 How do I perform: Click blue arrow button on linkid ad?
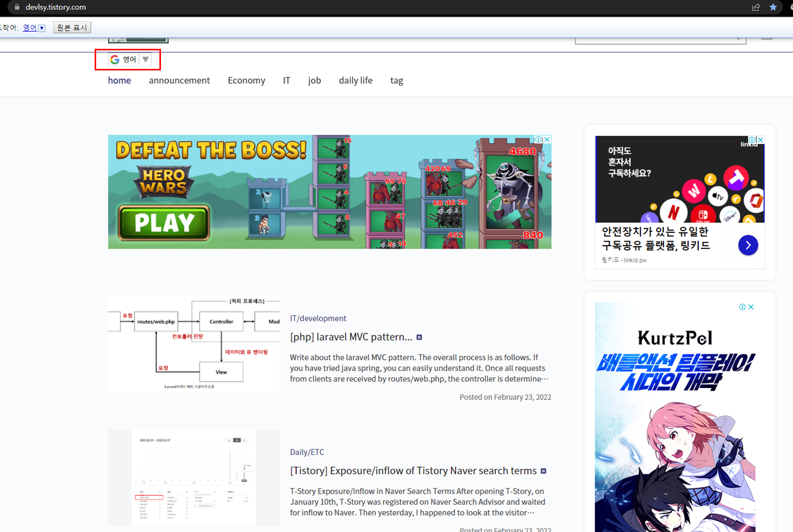point(748,245)
